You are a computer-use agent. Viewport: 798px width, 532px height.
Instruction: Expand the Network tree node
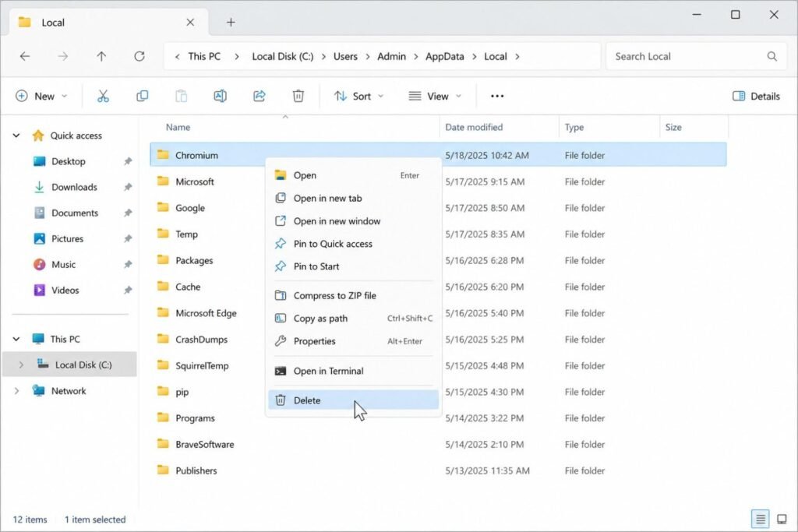16,390
